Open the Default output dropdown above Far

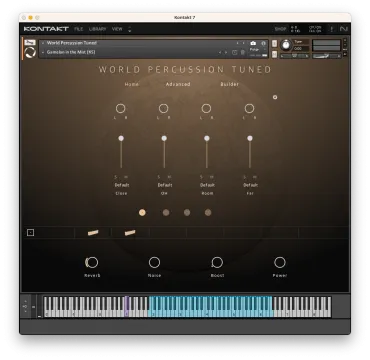[x=250, y=185]
